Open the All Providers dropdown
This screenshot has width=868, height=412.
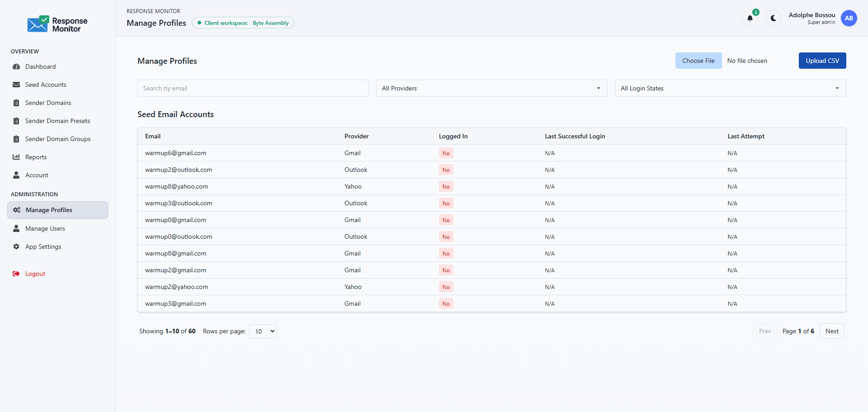click(491, 88)
